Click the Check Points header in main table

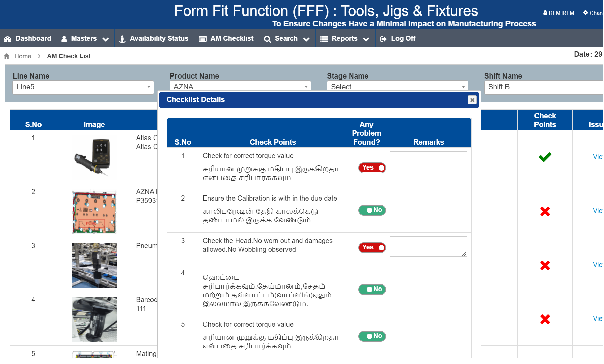pyautogui.click(x=545, y=120)
